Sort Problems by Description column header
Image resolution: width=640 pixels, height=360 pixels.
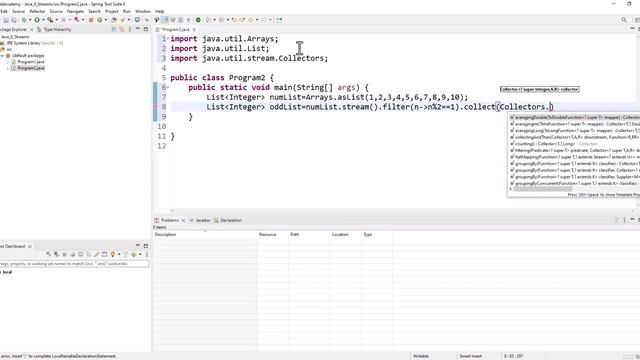pos(205,234)
